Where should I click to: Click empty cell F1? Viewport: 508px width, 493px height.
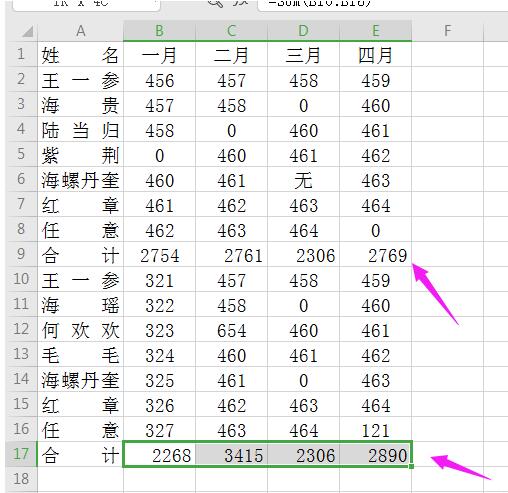tap(447, 54)
